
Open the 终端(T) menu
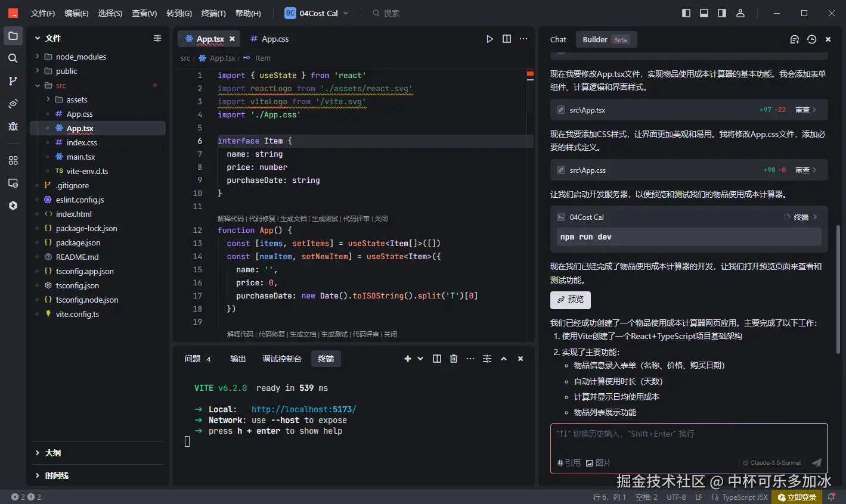213,13
